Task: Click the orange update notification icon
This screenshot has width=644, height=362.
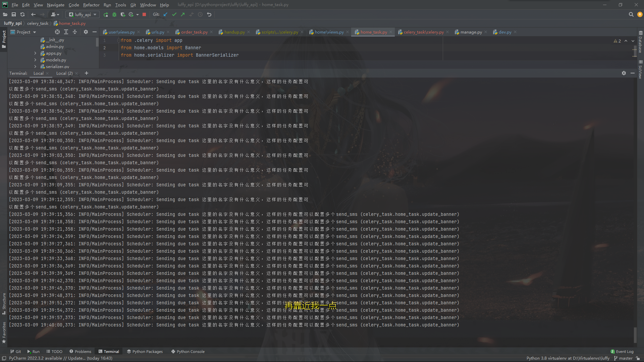Action: click(640, 14)
